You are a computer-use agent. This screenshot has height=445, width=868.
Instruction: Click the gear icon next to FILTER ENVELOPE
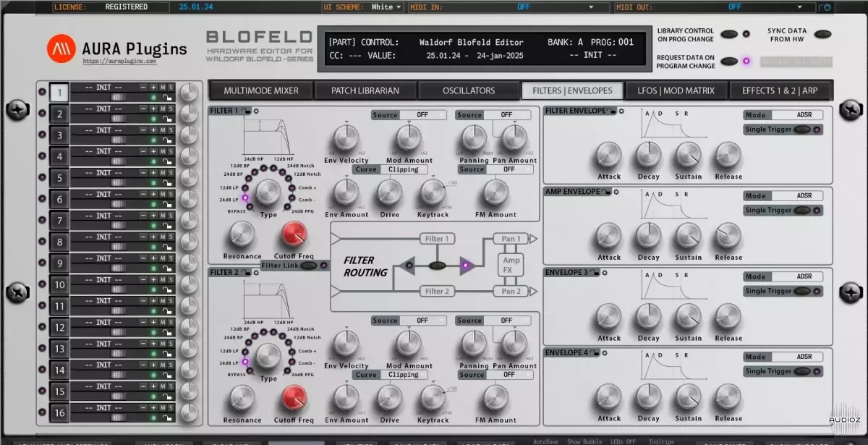[x=620, y=111]
